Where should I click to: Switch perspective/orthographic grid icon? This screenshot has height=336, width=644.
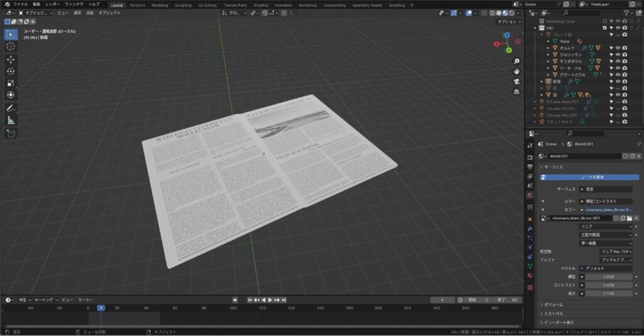point(516,92)
